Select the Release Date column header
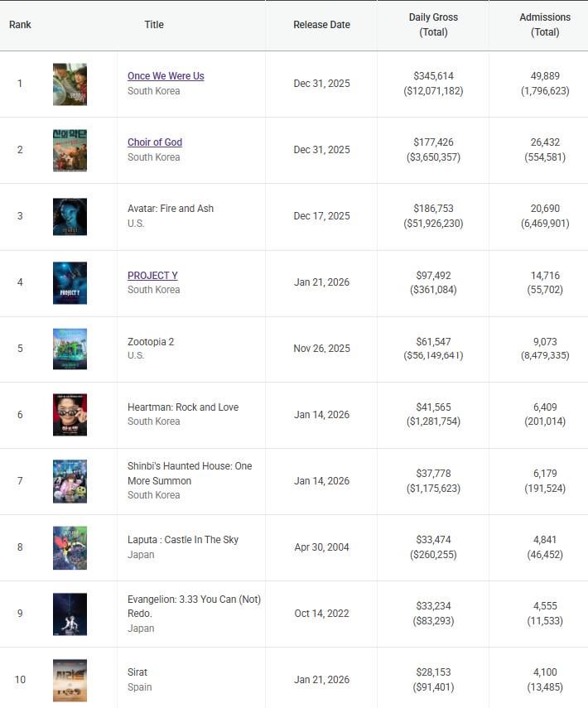This screenshot has width=588, height=708. point(321,25)
